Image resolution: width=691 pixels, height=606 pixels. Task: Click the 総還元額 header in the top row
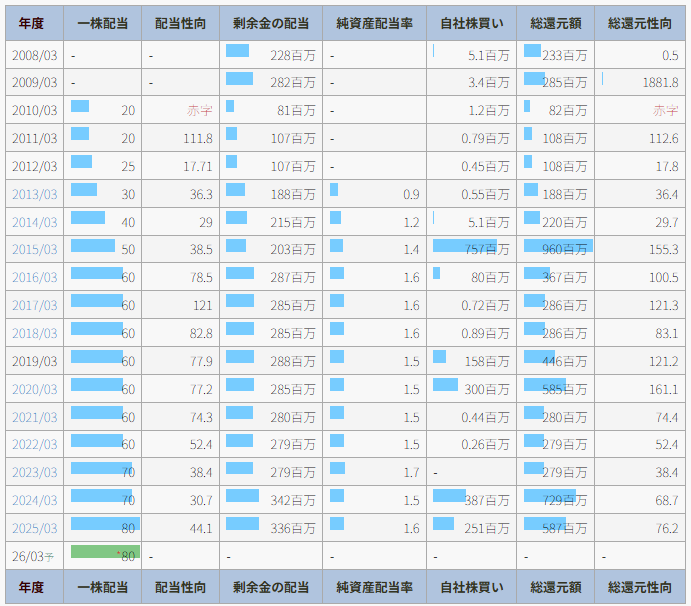tap(555, 24)
